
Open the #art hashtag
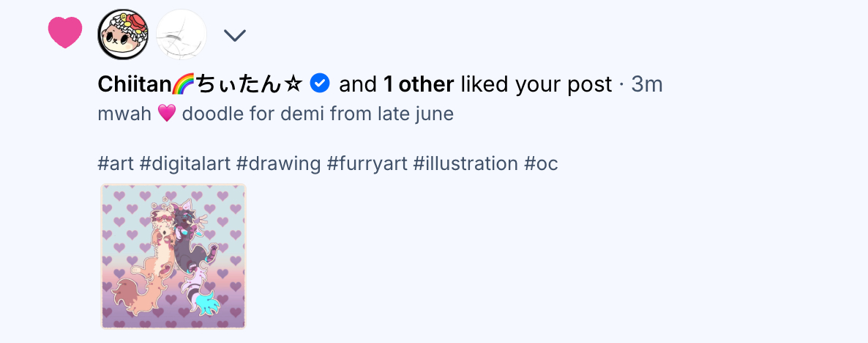[115, 163]
